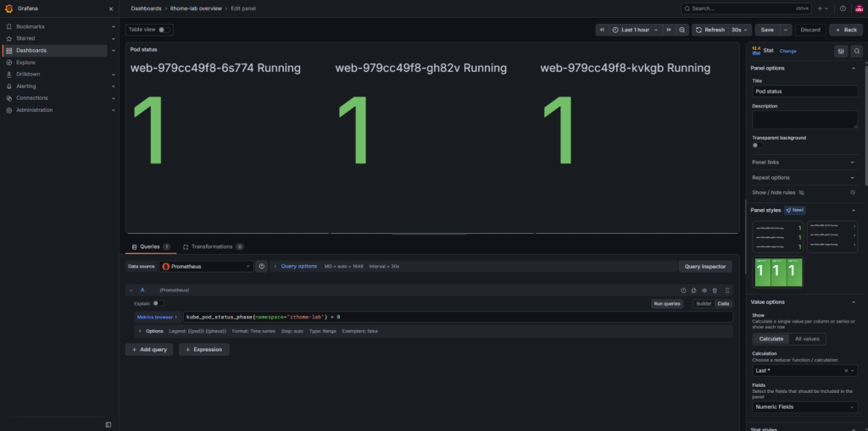Toggle the Table view switch

click(x=164, y=30)
